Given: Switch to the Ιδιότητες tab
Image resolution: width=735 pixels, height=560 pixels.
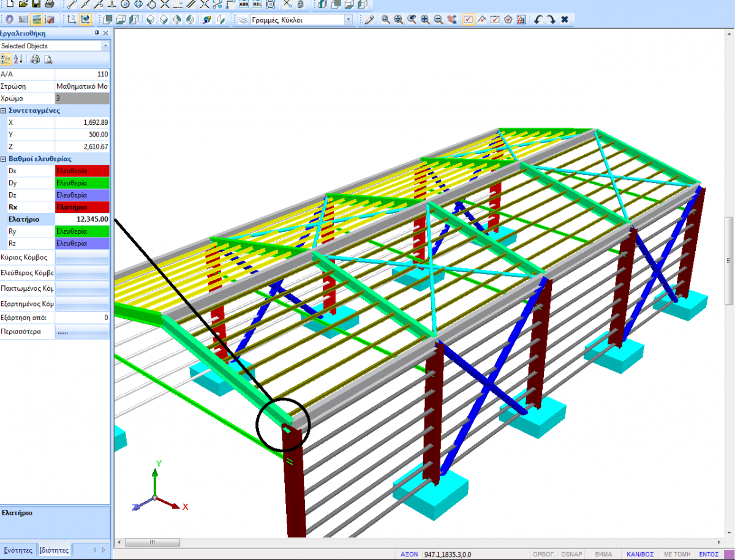Looking at the screenshot, I should pyautogui.click(x=54, y=550).
